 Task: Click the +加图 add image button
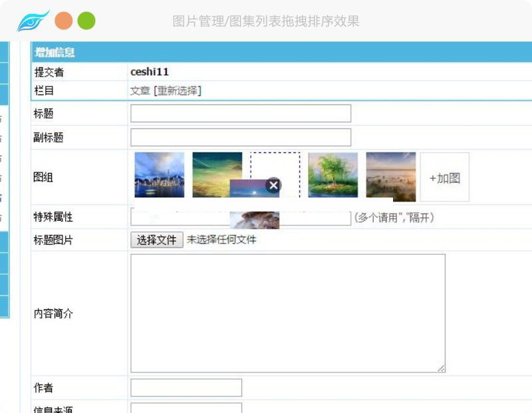444,178
